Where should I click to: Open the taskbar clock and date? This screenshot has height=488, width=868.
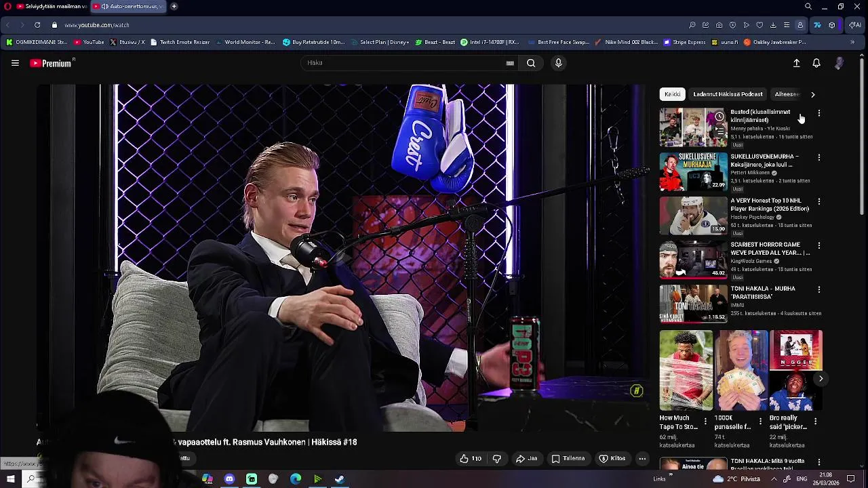(x=827, y=479)
